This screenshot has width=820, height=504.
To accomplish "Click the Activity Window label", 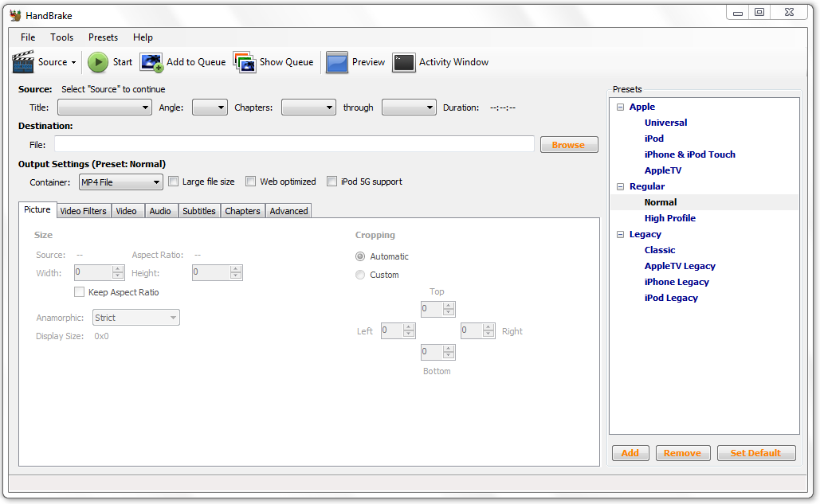I will click(454, 62).
